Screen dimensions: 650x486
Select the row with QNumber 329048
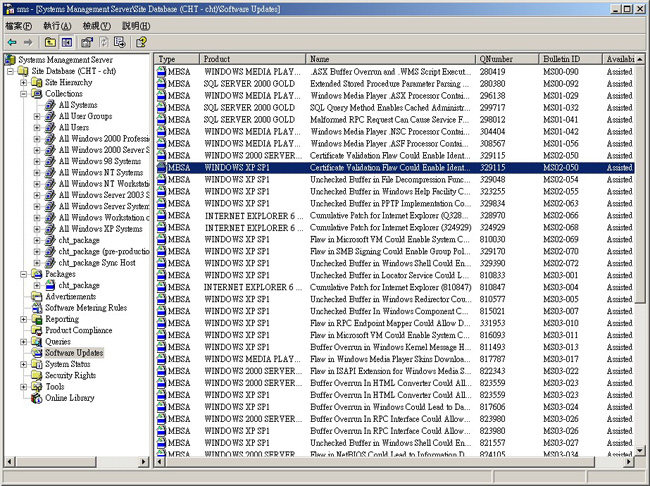point(395,180)
